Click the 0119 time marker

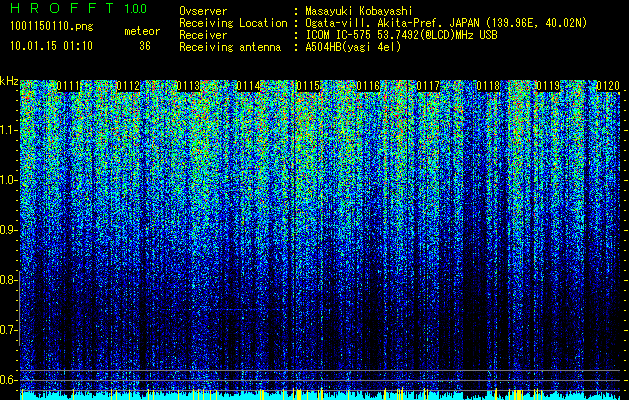(x=548, y=86)
